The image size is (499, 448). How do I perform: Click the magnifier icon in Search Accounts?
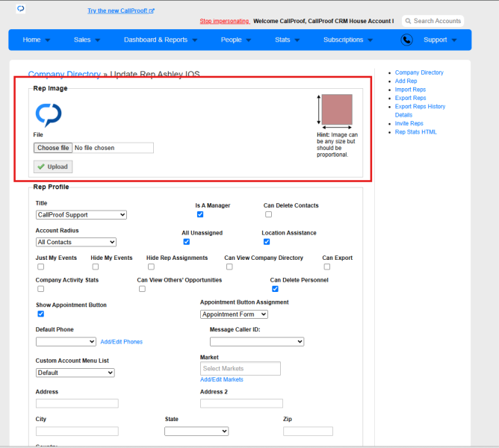coord(408,21)
